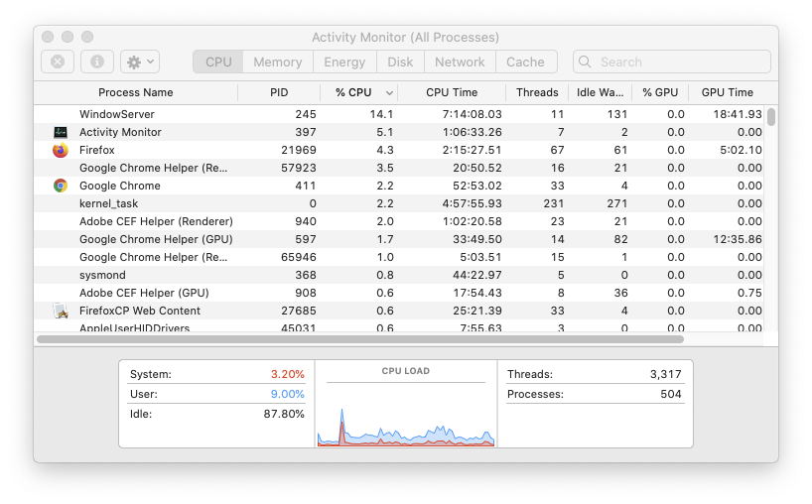Viewport: 812px width, 504px height.
Task: Switch to the Memory tab
Action: coord(277,62)
